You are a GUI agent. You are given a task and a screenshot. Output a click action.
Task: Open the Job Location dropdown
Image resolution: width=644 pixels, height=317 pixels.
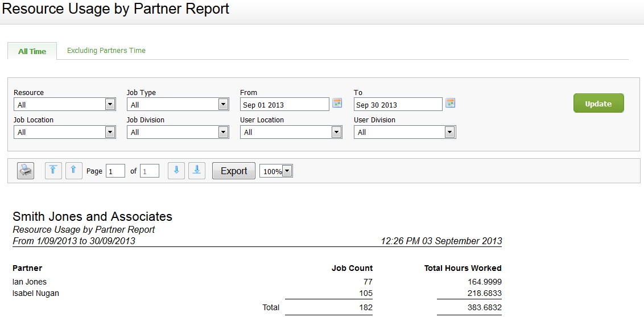64,132
